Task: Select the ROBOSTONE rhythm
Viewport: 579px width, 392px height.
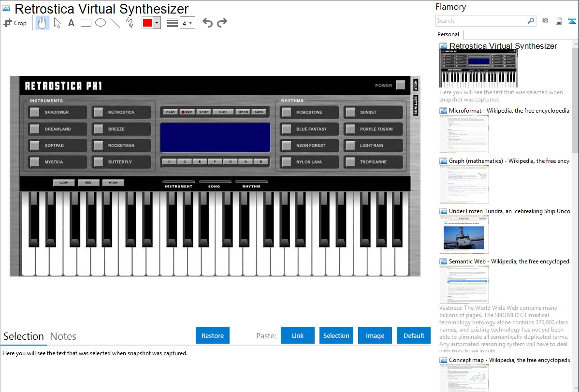Action: [x=286, y=112]
